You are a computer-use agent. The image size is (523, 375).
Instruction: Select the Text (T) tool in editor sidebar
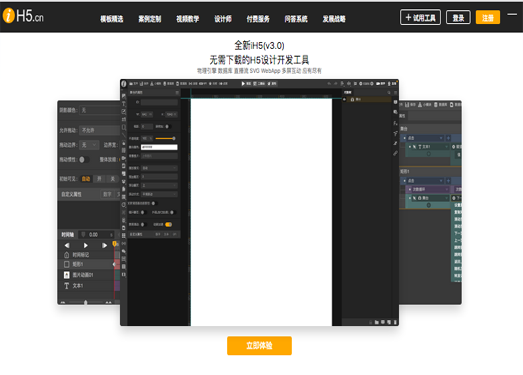pyautogui.click(x=124, y=103)
